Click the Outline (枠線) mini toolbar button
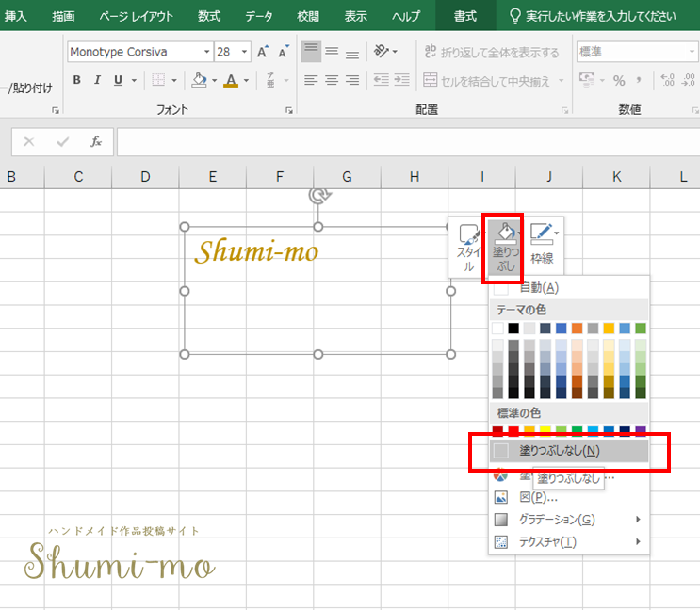 coord(543,245)
